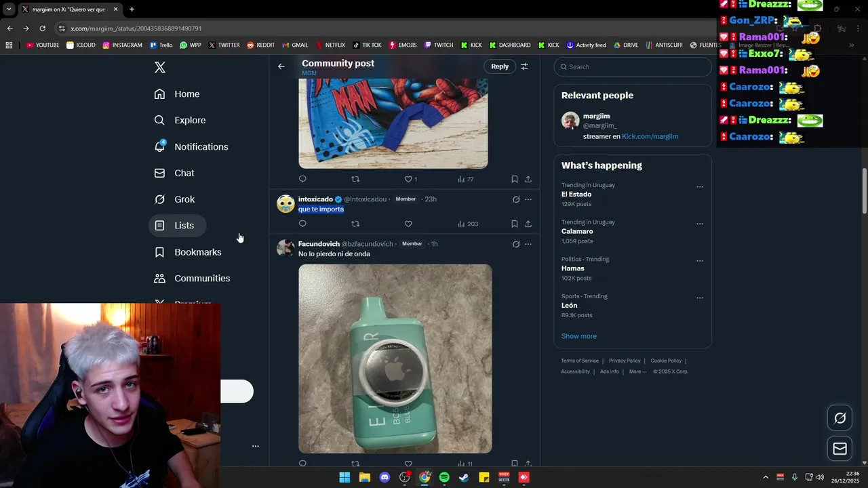This screenshot has height=488, width=868.
Task: Open the YOUTUBE bookmark
Action: (x=43, y=45)
